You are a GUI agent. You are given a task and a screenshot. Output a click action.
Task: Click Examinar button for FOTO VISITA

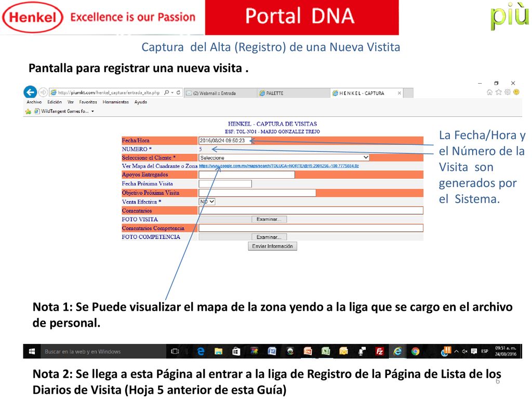click(269, 219)
